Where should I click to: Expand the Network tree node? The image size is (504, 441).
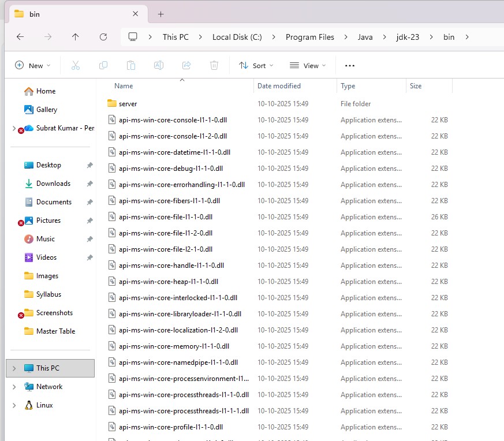[x=14, y=387]
